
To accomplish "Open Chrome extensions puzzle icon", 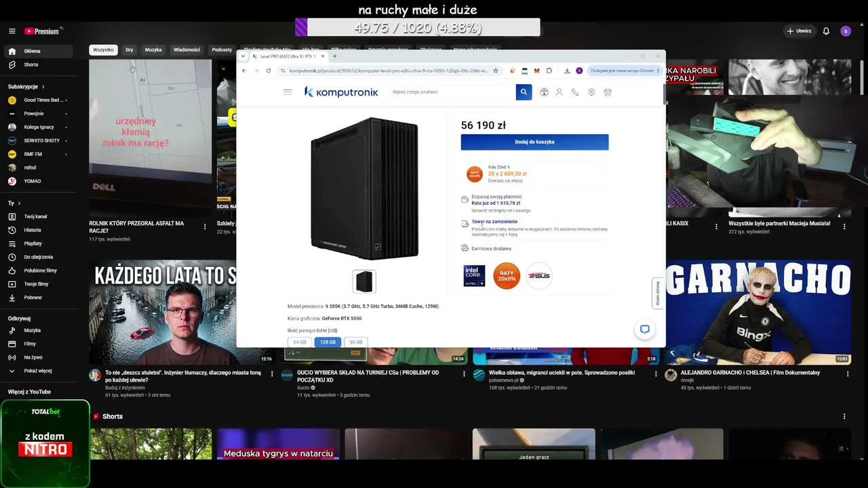I will 549,70.
